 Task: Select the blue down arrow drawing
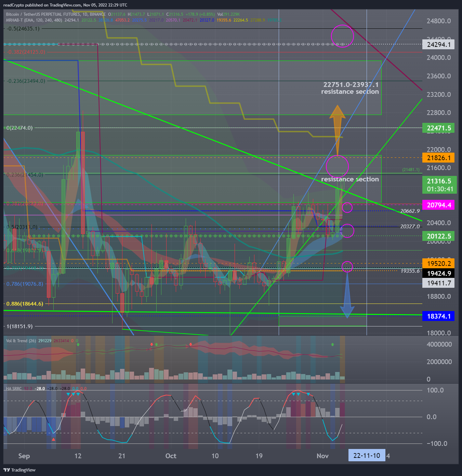[x=347, y=295]
